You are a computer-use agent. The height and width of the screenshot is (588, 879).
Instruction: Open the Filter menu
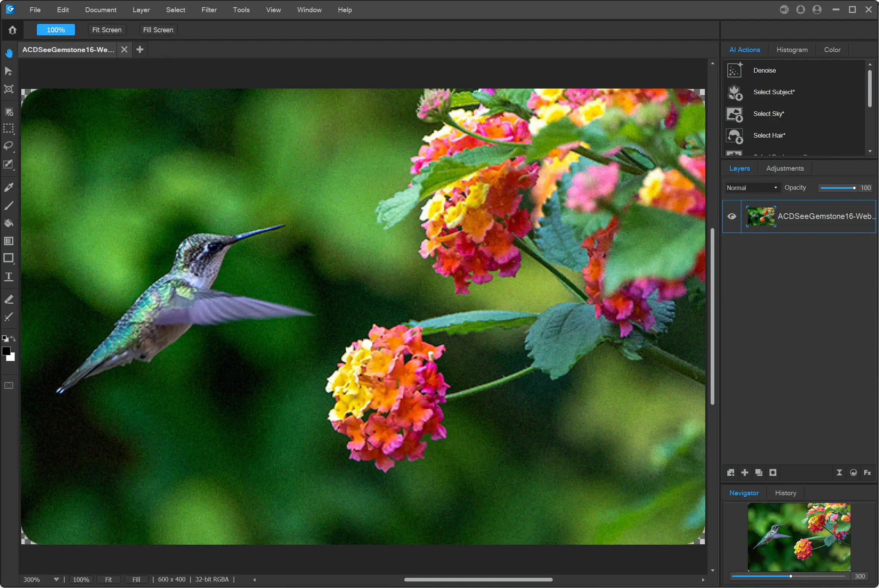pos(209,10)
